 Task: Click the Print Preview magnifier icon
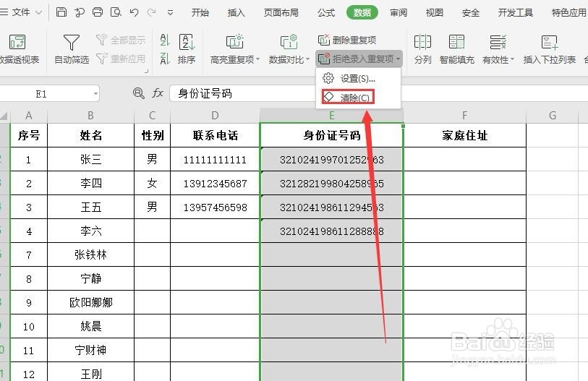116,12
